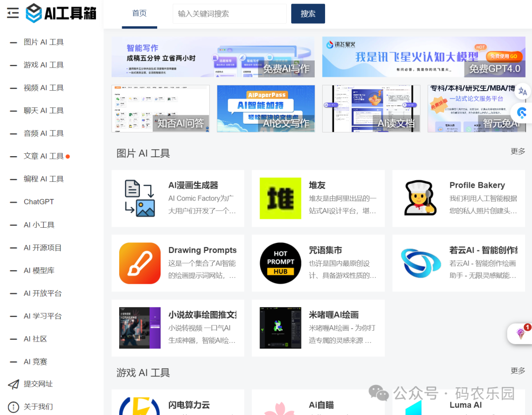Open the Profile Bakery title link
Image resolution: width=532 pixels, height=415 pixels.
(x=477, y=185)
